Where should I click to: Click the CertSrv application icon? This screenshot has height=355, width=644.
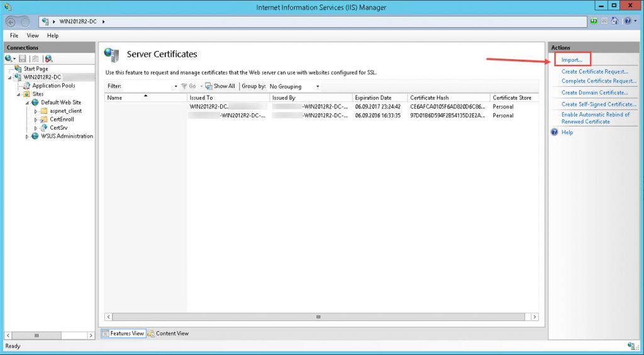point(44,128)
